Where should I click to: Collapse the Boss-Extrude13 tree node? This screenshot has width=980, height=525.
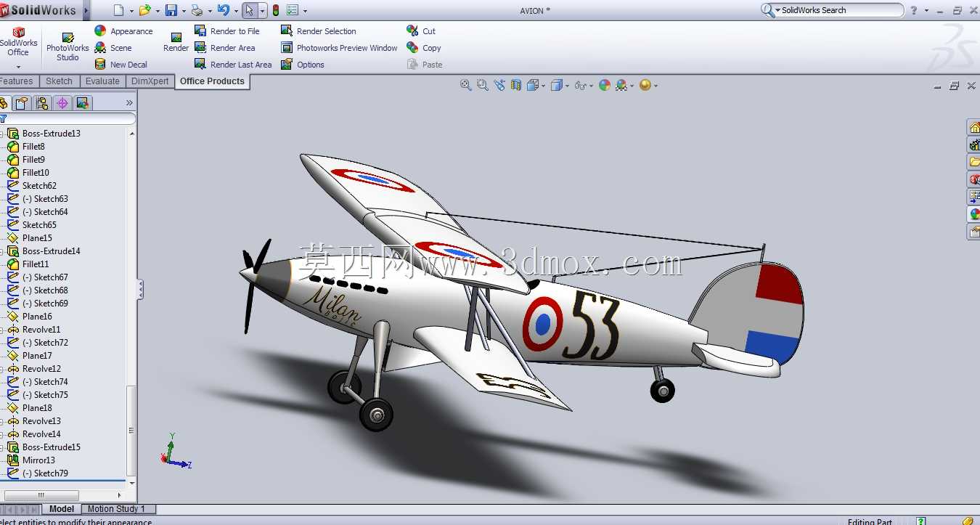[x=1, y=134]
